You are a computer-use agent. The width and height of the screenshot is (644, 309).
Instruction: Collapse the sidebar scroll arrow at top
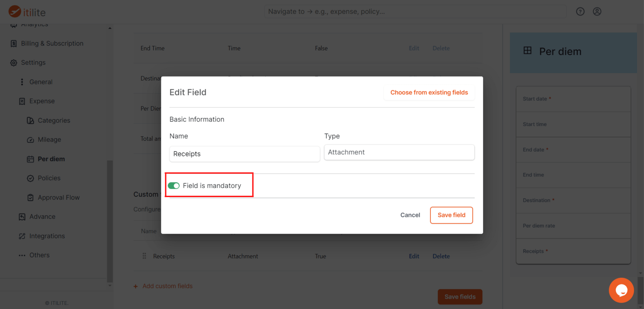click(x=110, y=27)
